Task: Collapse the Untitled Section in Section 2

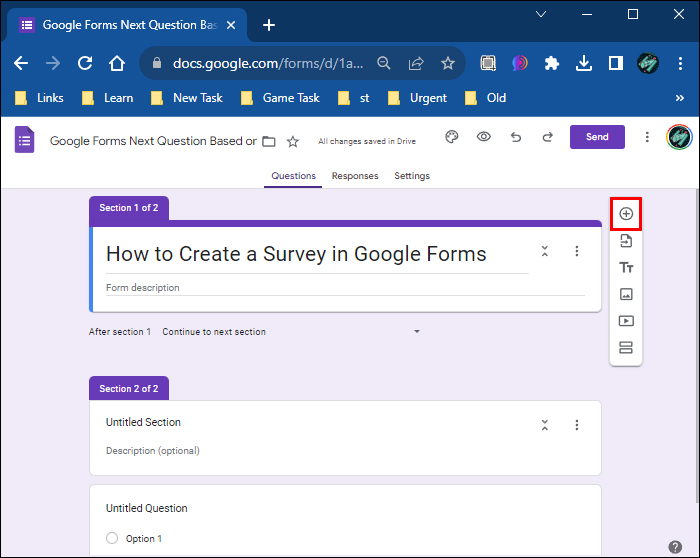Action: pos(545,425)
